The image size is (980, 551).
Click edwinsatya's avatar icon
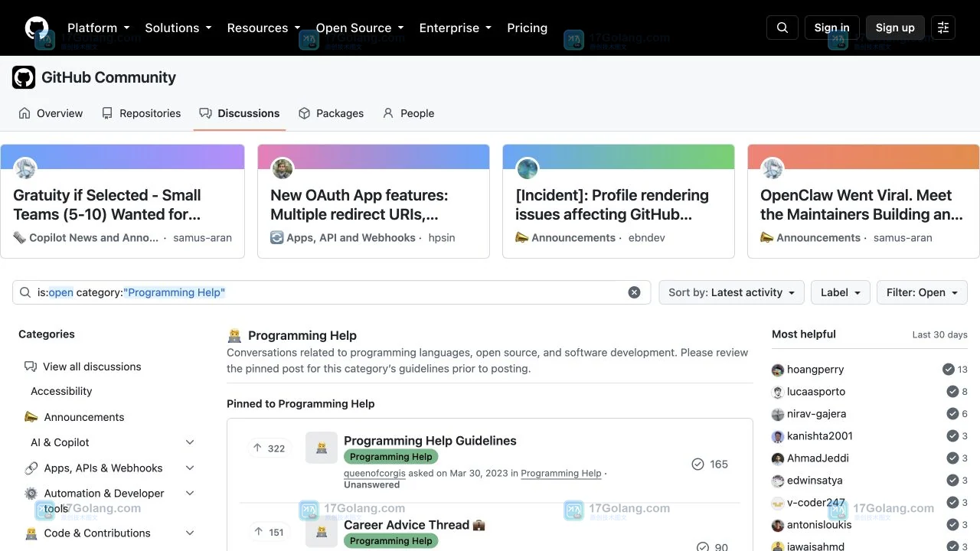pos(778,481)
